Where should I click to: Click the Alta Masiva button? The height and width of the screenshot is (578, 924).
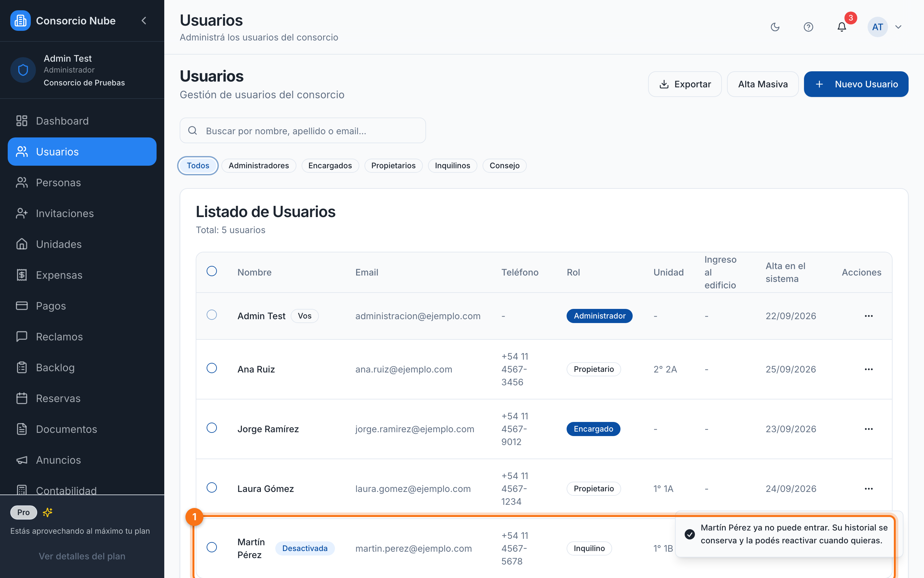[x=763, y=84]
